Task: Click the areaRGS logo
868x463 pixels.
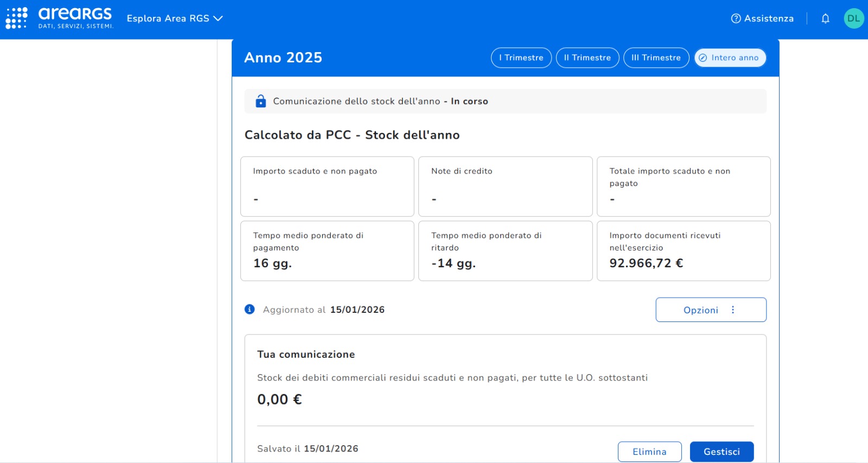Action: (x=75, y=18)
